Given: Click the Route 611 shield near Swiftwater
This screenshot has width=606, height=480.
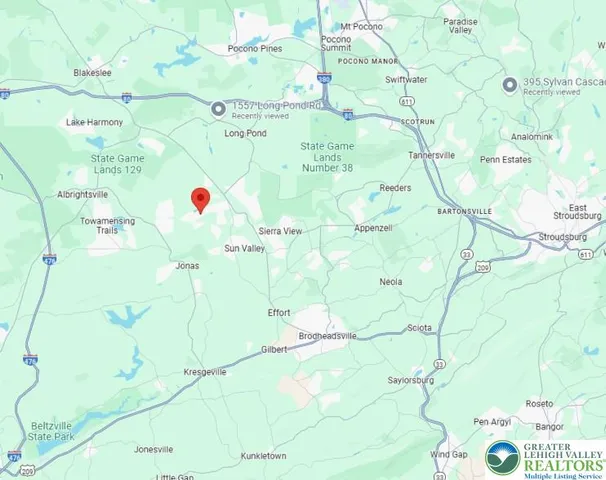Looking at the screenshot, I should (x=407, y=102).
